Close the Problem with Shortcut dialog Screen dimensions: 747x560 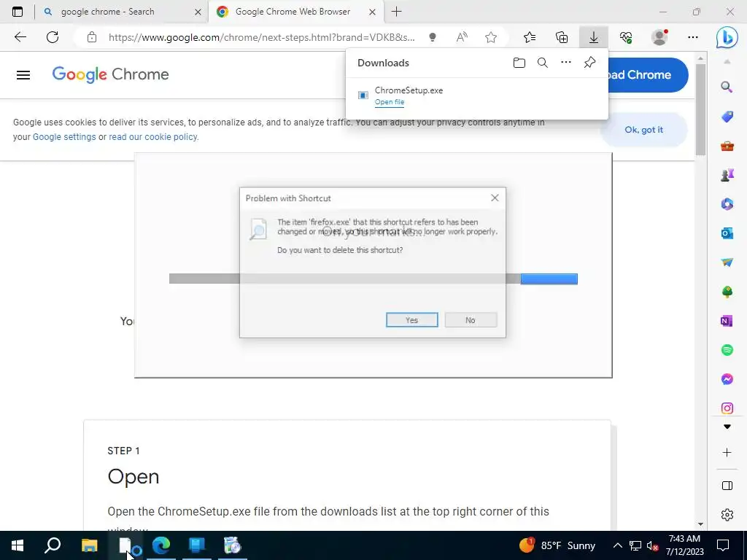(x=495, y=198)
